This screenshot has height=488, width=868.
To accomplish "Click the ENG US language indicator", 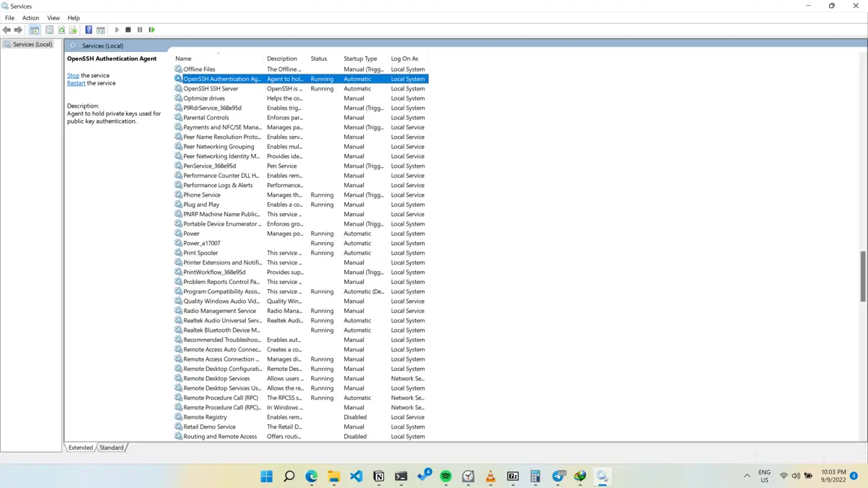I will coord(765,476).
